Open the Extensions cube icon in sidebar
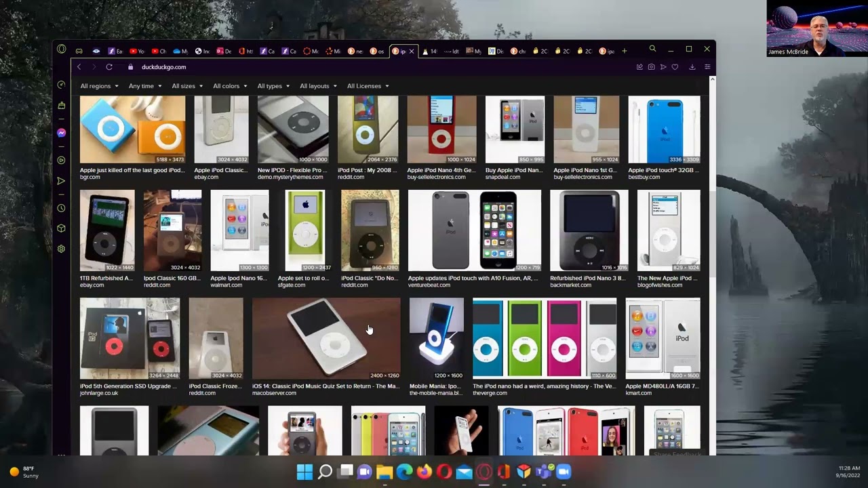 pos(61,228)
